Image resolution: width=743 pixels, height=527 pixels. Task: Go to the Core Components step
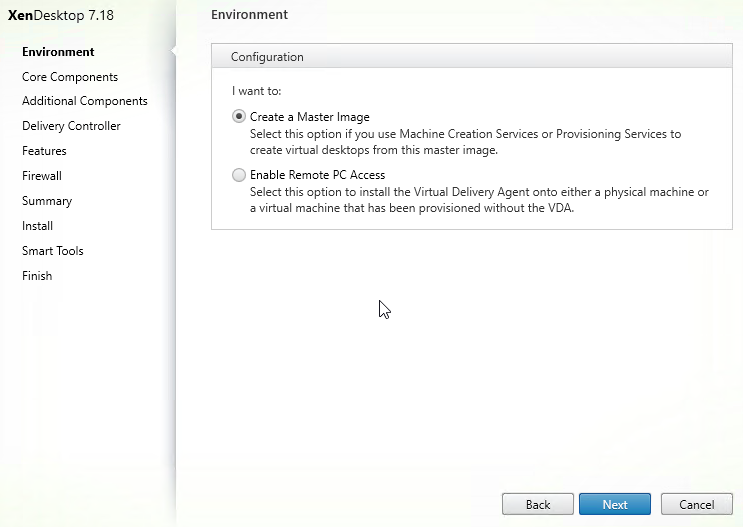70,77
